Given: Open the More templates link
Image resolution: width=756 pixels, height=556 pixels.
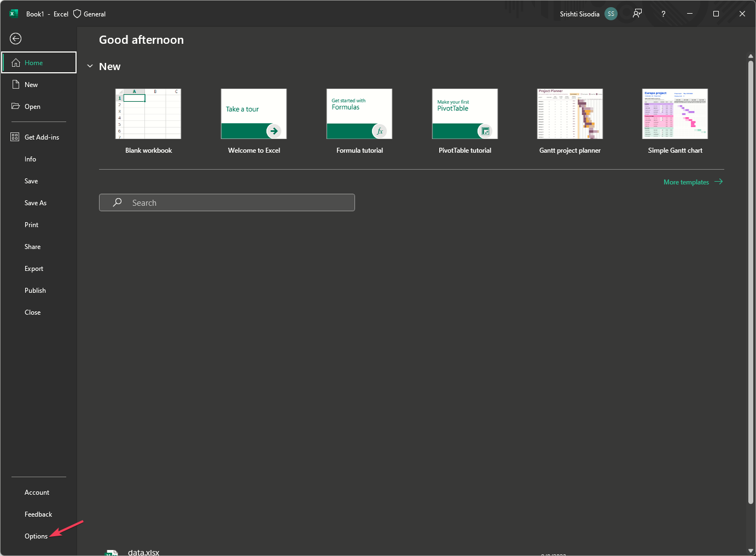Looking at the screenshot, I should click(x=686, y=182).
